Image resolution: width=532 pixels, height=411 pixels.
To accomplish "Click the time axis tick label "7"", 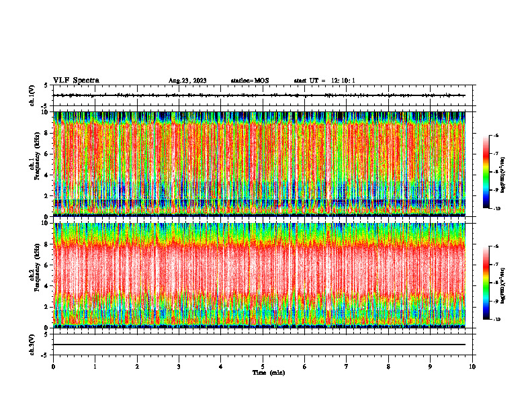I will 347,367.
